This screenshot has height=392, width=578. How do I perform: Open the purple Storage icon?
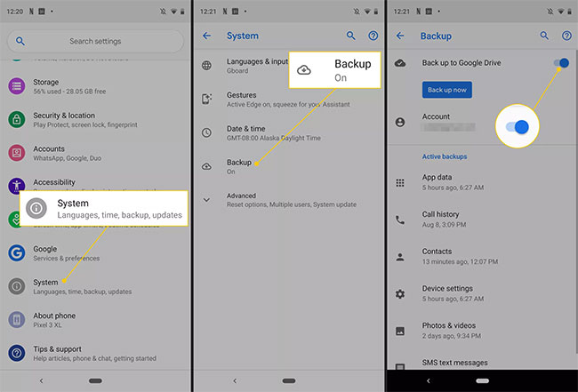click(17, 86)
